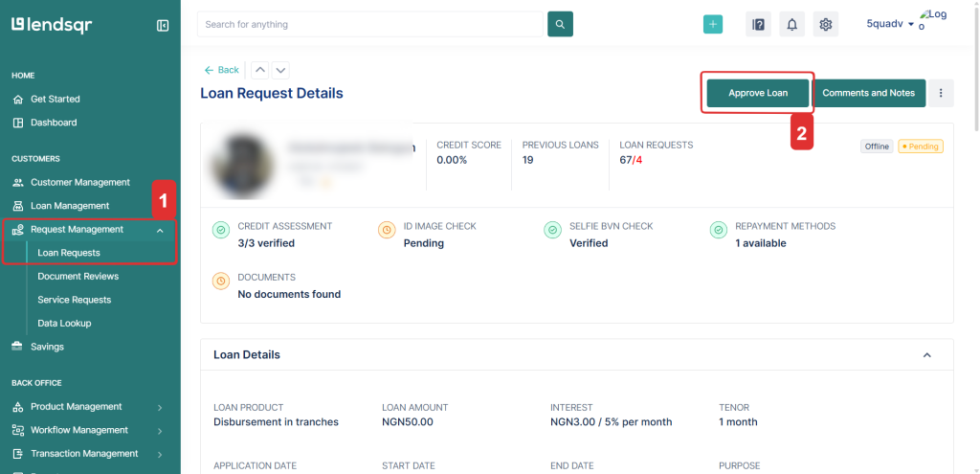The height and width of the screenshot is (474, 980).
Task: Click the NGN50.00 loan amount
Action: [x=408, y=422]
